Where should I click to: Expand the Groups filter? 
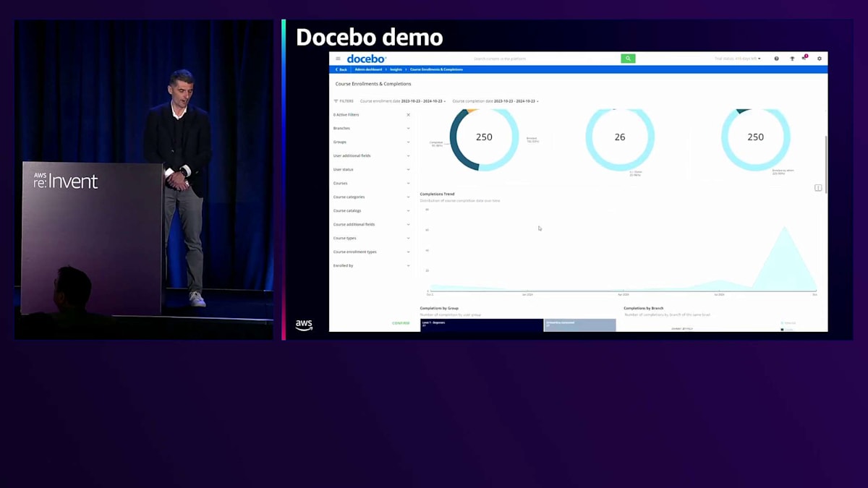pyautogui.click(x=371, y=142)
